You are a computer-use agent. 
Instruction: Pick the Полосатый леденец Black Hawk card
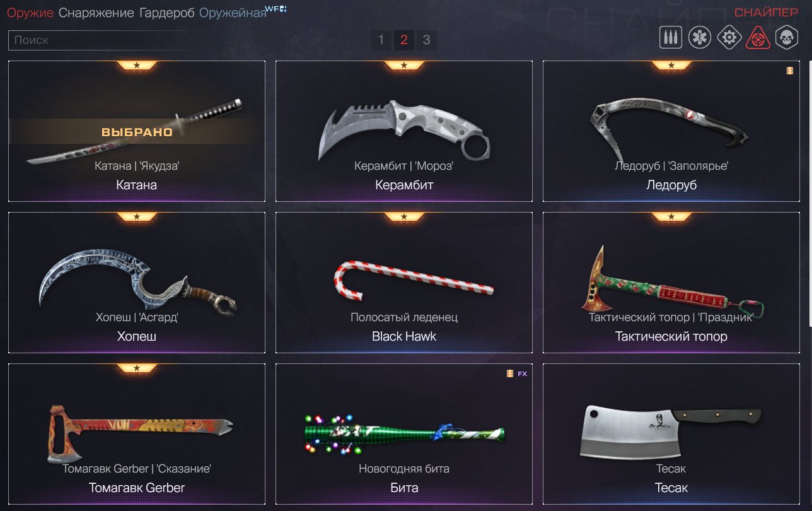point(404,283)
